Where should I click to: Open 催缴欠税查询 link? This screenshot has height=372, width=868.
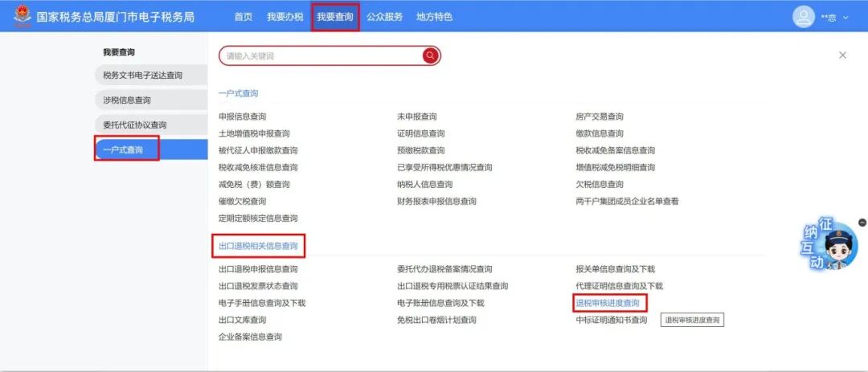tap(243, 202)
